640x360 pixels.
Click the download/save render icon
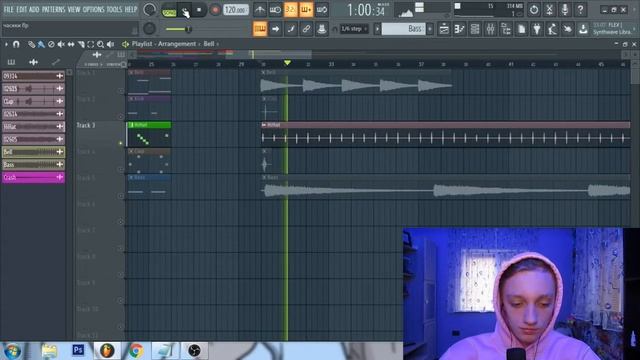click(583, 29)
